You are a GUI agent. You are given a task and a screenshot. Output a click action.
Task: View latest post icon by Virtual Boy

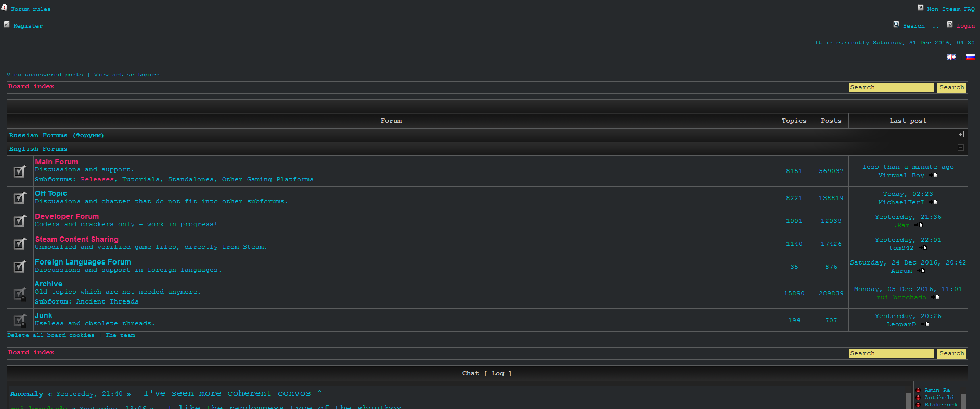point(933,175)
